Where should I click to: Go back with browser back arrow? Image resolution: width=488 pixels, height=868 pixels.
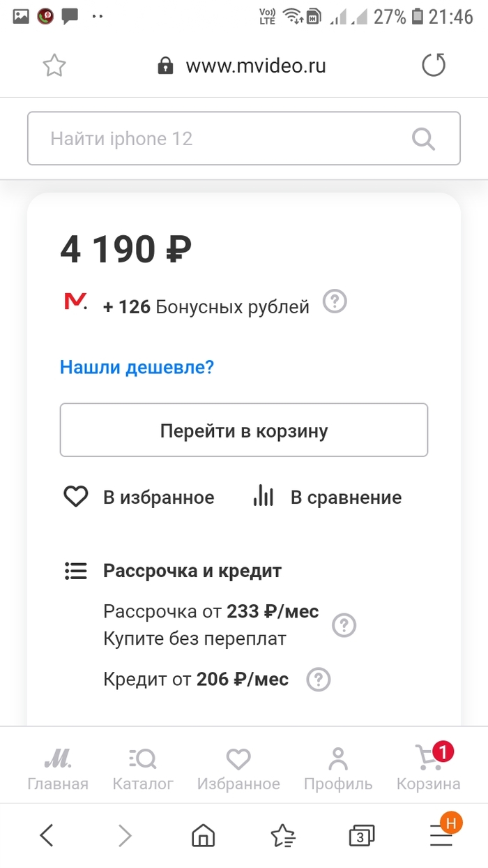click(x=47, y=835)
